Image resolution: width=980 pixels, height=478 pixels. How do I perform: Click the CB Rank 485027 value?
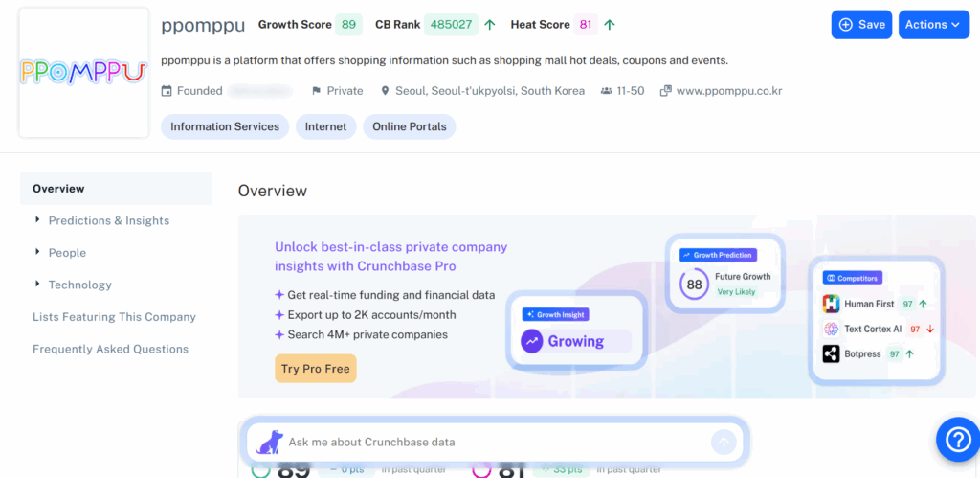[x=450, y=25]
